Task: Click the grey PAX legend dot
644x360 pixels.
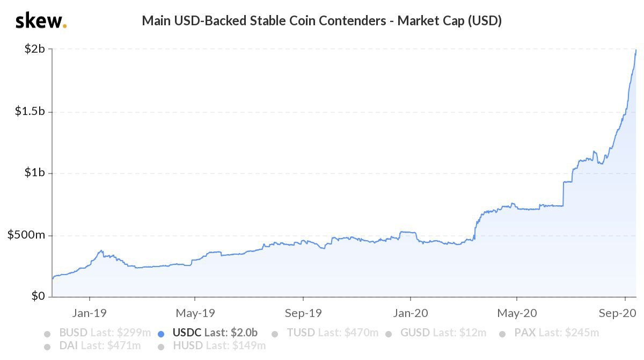Action: pyautogui.click(x=503, y=334)
